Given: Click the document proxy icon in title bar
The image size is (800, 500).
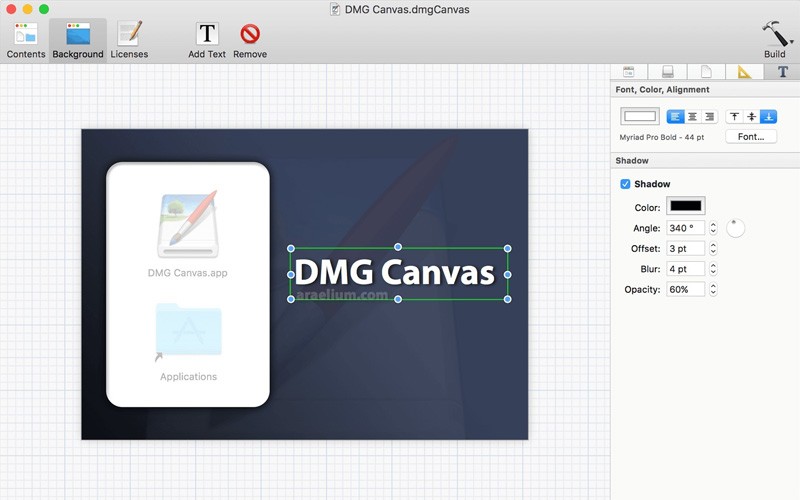Looking at the screenshot, I should pyautogui.click(x=335, y=9).
